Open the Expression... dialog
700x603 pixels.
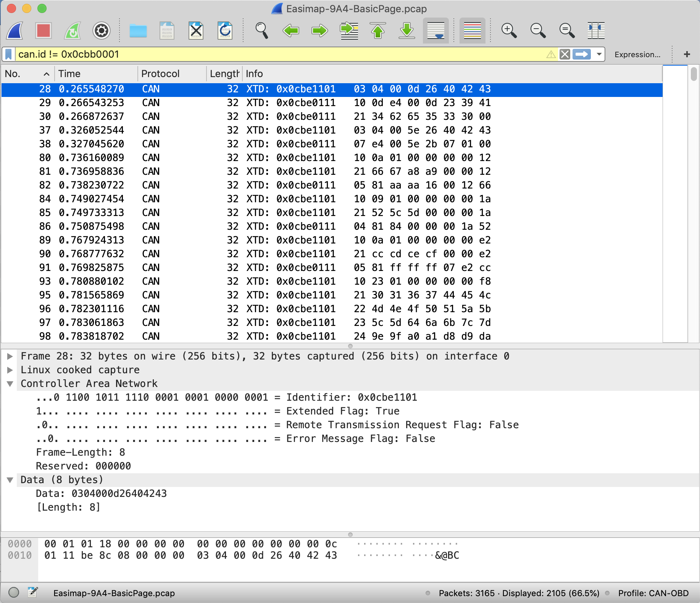(x=637, y=55)
